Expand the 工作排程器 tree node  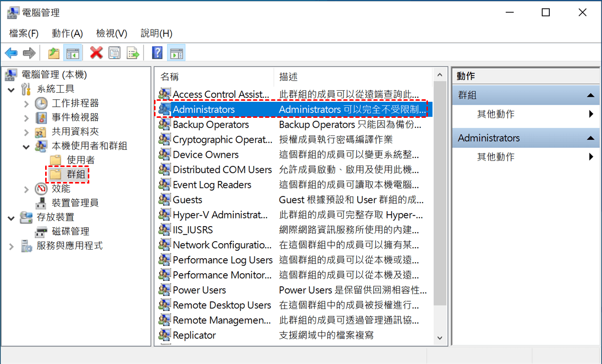pyautogui.click(x=27, y=103)
